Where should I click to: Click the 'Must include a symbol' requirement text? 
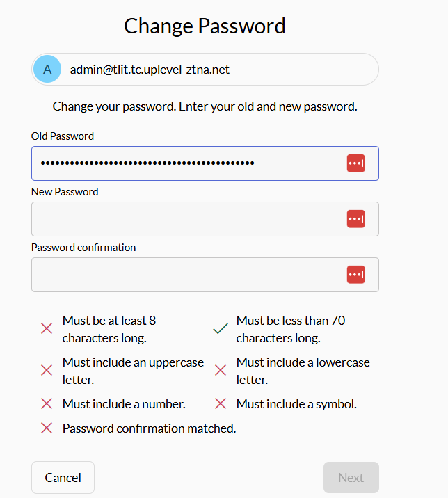[x=296, y=404]
